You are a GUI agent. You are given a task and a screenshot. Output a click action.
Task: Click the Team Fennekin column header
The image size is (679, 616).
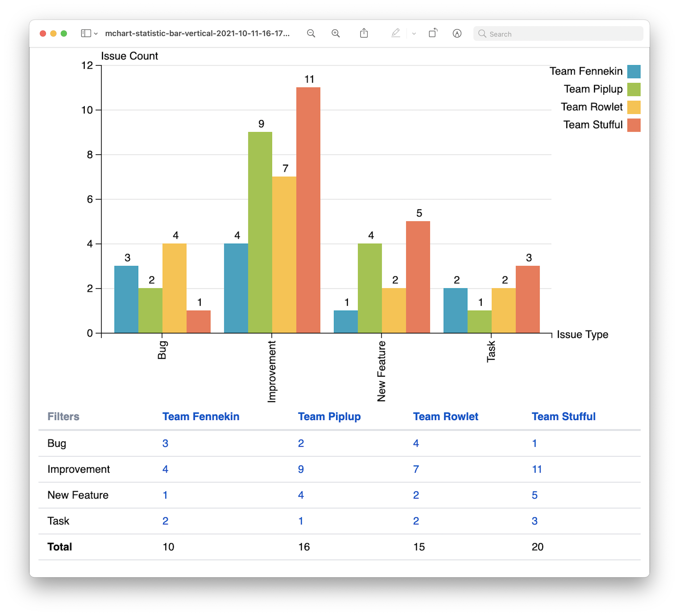point(201,417)
